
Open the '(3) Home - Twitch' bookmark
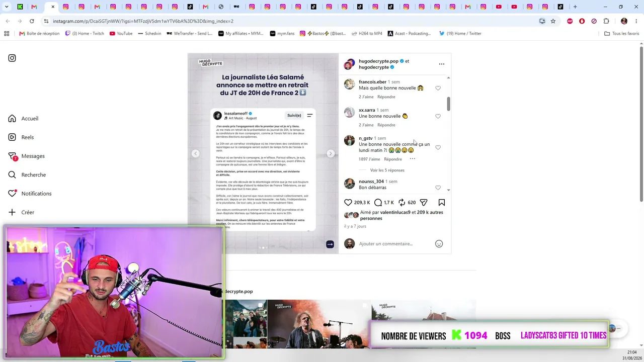point(85,34)
